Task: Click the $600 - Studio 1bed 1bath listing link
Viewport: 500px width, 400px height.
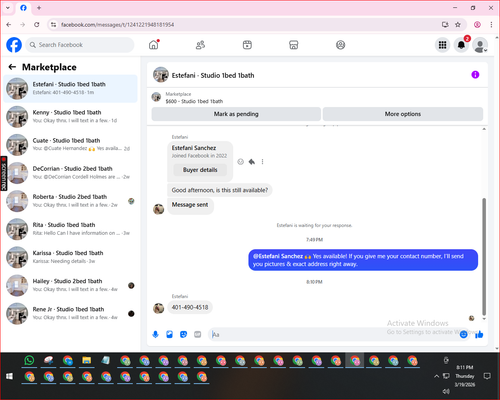Action: [x=194, y=101]
